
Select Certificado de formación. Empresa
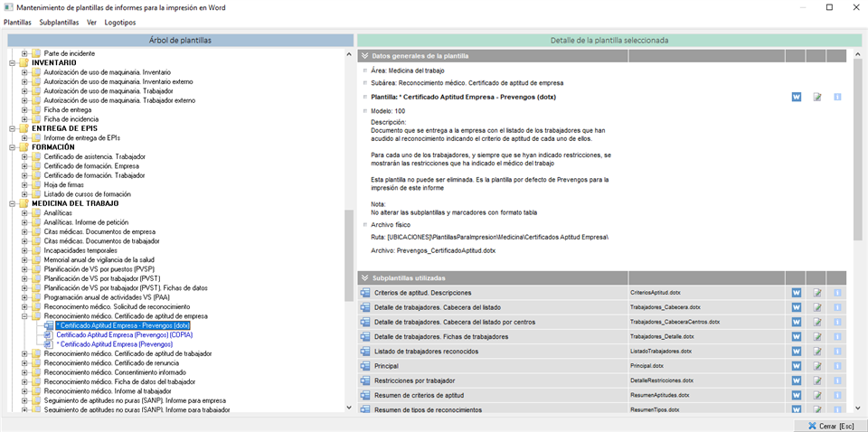pos(90,166)
